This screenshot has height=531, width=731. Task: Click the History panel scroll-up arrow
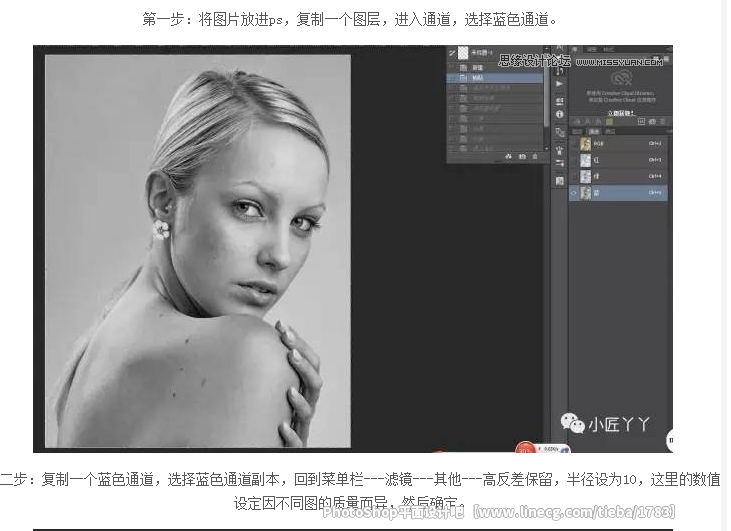pos(546,48)
